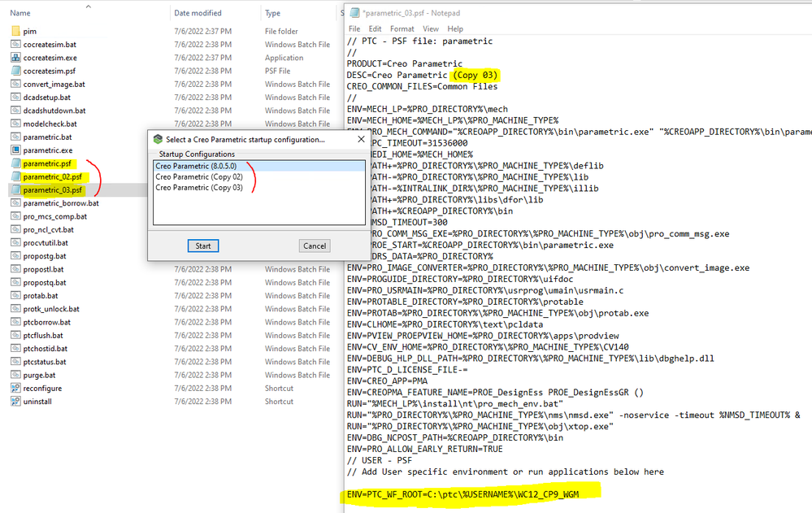Open the Notepad Edit menu

point(375,29)
